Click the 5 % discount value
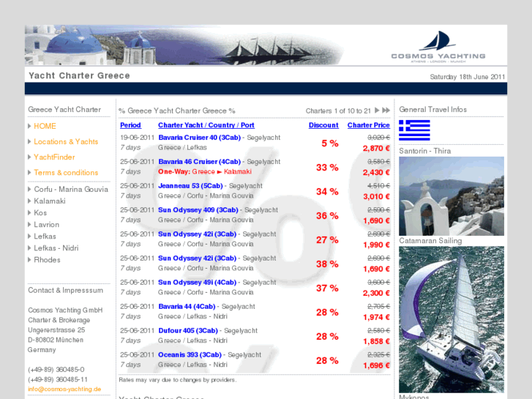The image size is (532, 399). tap(330, 143)
